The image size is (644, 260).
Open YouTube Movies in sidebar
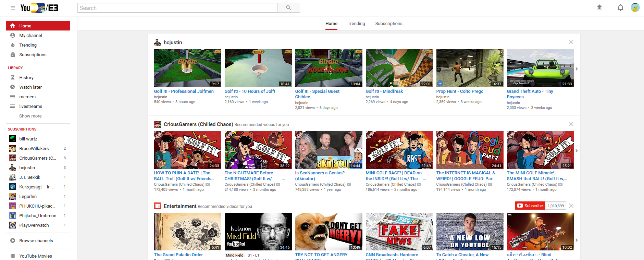[x=38, y=256]
